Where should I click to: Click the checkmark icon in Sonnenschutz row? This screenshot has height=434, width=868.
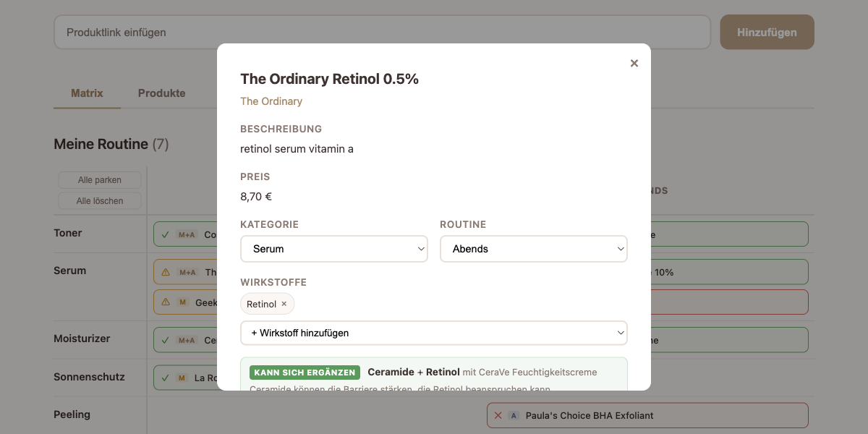166,378
